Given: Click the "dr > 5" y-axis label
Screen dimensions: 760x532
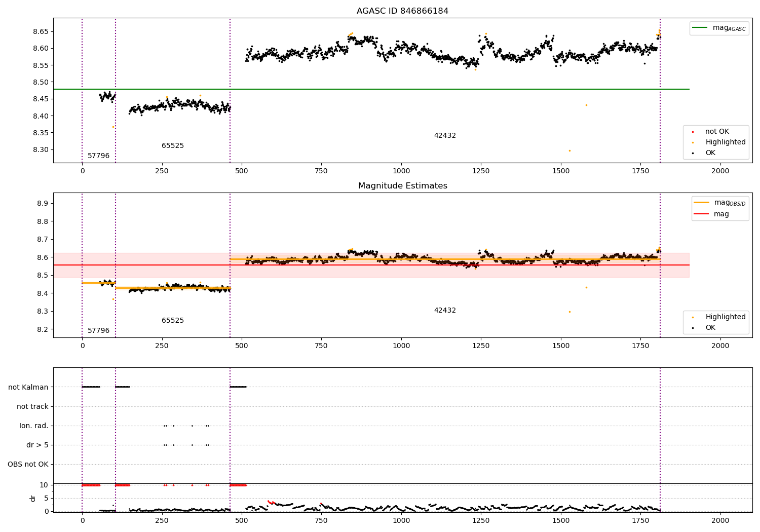Looking at the screenshot, I should point(37,445).
